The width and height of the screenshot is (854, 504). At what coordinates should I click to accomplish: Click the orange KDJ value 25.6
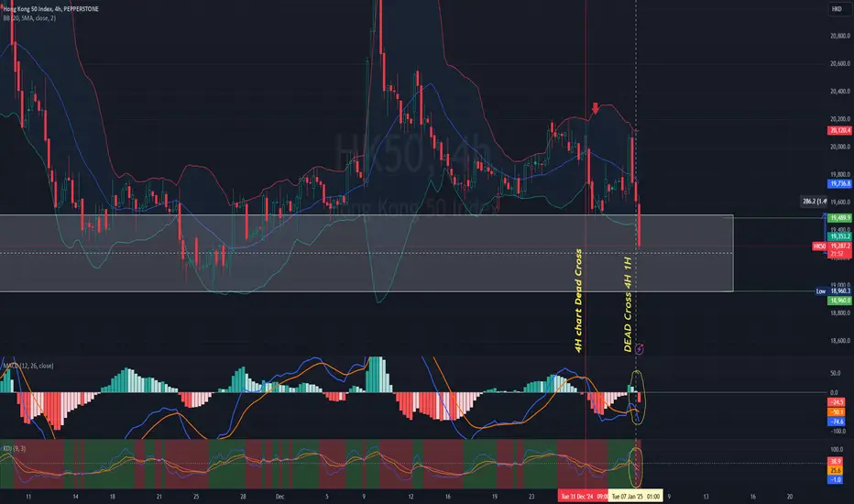[x=836, y=470]
